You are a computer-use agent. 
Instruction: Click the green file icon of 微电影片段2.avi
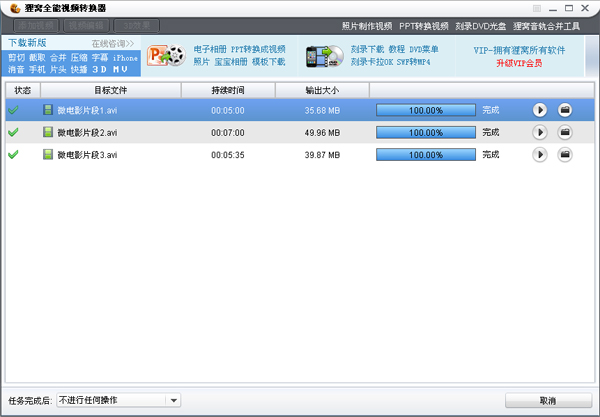48,132
